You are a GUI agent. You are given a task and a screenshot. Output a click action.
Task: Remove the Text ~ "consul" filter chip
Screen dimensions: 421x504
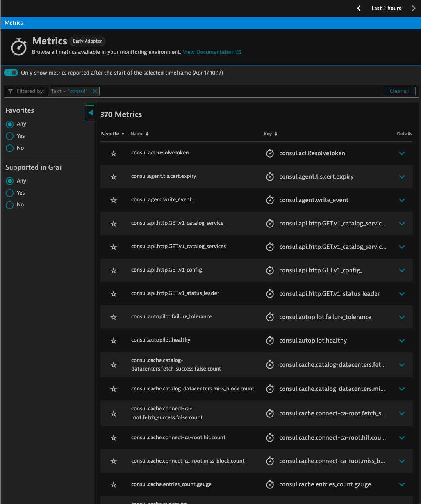[95, 91]
